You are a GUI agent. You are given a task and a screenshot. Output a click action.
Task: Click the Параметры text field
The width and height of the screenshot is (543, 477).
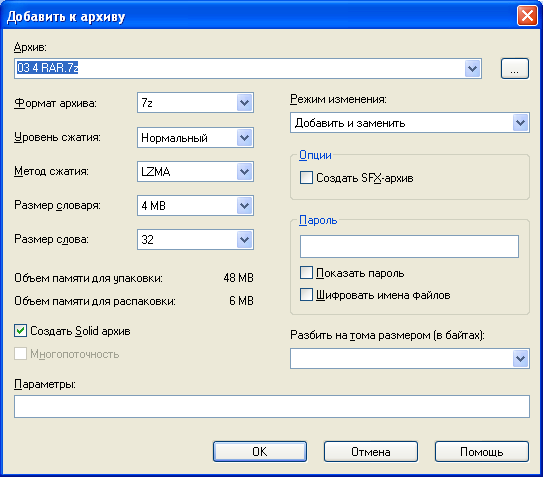pos(272,406)
